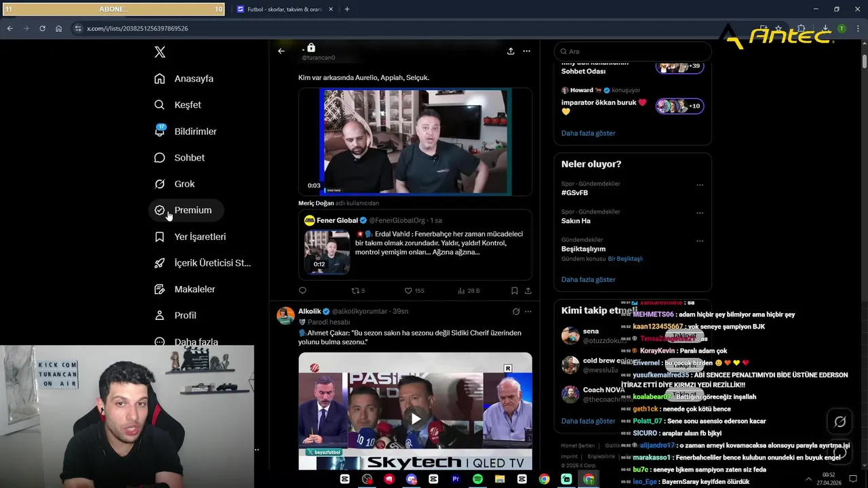Click the Hizmet Şartları footer link
The image size is (868, 488).
[x=578, y=445]
